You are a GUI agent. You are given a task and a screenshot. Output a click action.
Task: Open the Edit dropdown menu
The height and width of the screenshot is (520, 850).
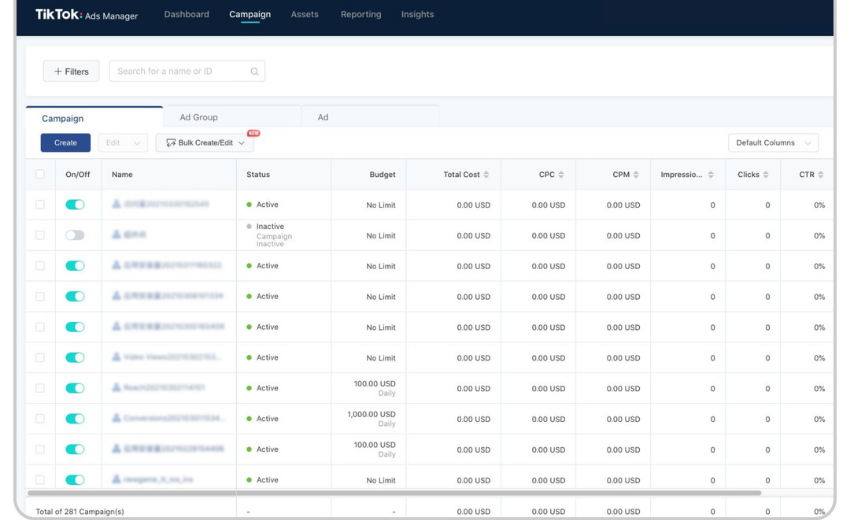(123, 143)
